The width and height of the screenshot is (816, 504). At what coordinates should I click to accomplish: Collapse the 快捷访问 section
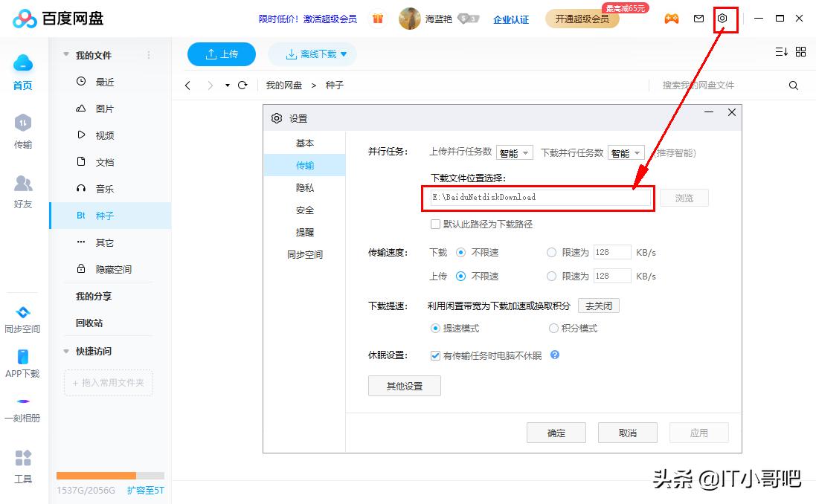click(65, 351)
